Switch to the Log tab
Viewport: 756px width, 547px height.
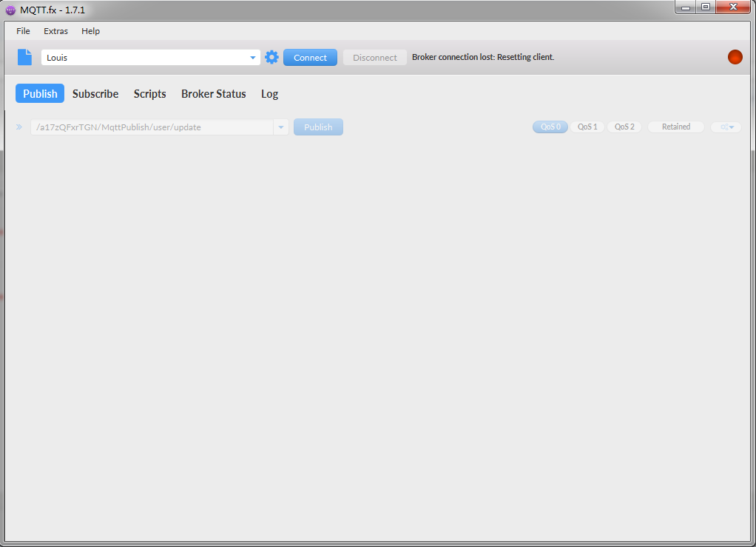269,93
